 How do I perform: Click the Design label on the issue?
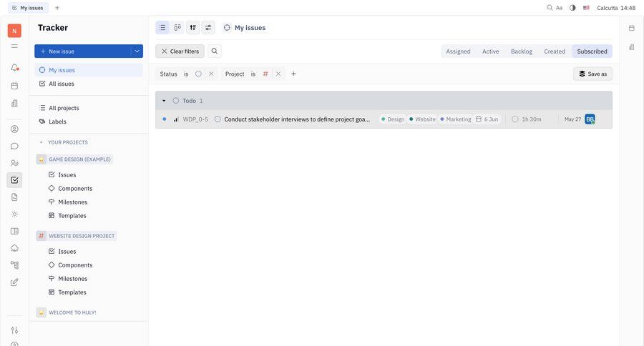coord(393,119)
